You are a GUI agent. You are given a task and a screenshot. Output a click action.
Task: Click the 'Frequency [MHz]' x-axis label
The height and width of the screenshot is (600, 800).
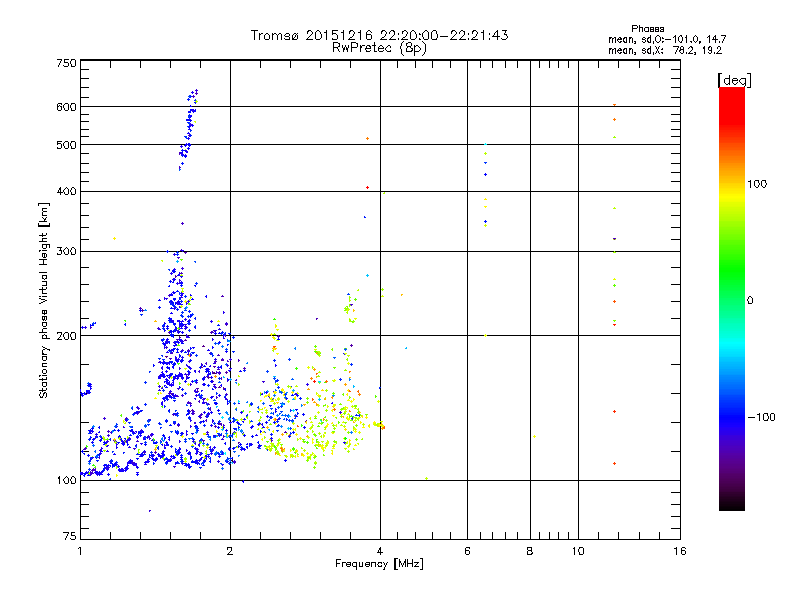coord(379,564)
